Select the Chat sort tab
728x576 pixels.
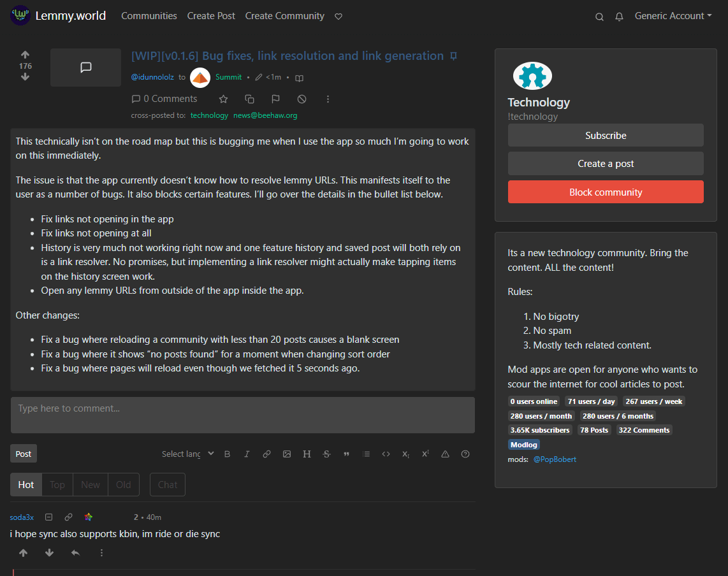[167, 484]
